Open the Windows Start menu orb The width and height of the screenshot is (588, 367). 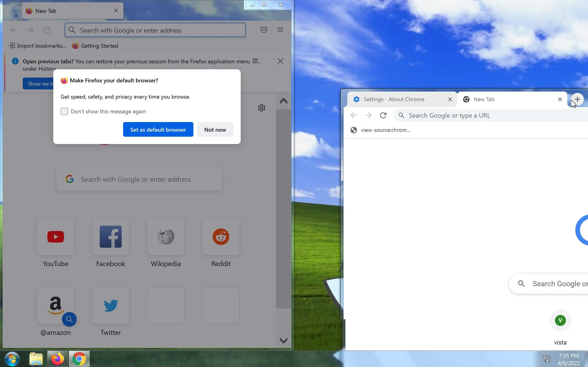point(12,359)
